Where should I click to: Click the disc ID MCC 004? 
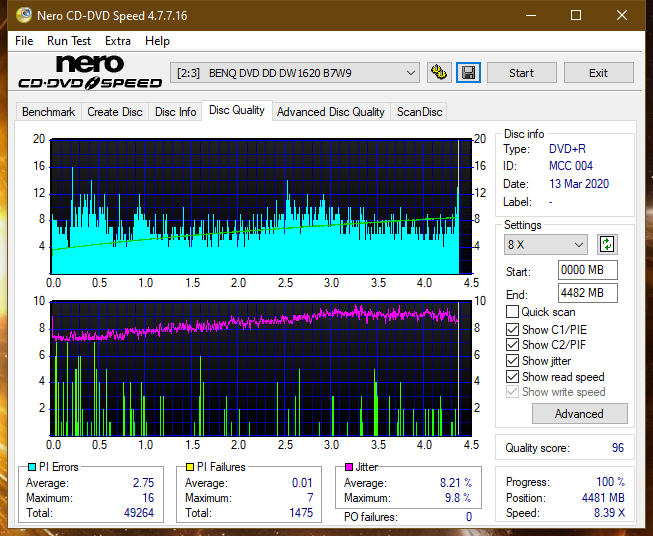[x=571, y=166]
